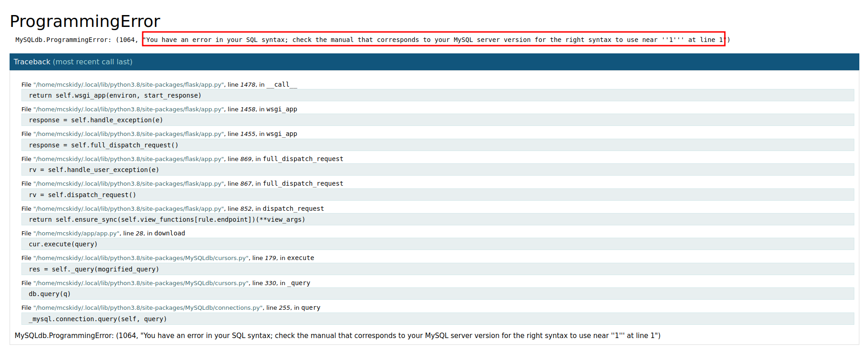Screen dimensions: 868x349
Task: Open the connections.py line 255 query frame
Action: click(171, 307)
